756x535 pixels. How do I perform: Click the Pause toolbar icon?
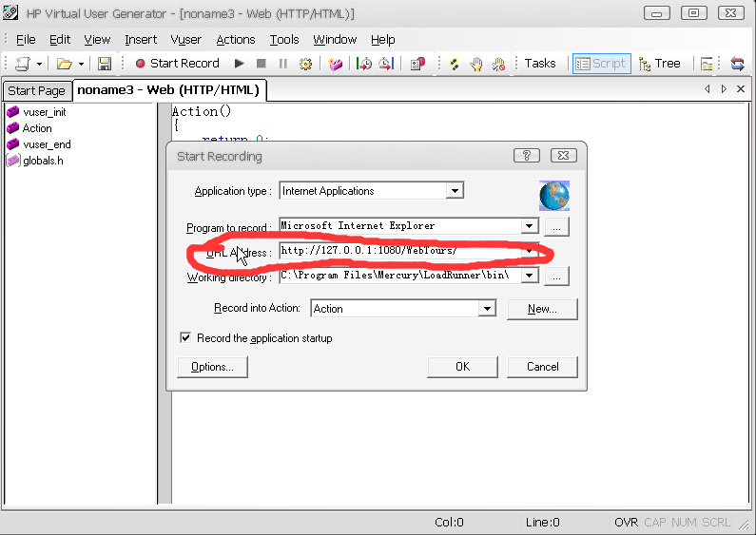click(x=283, y=64)
